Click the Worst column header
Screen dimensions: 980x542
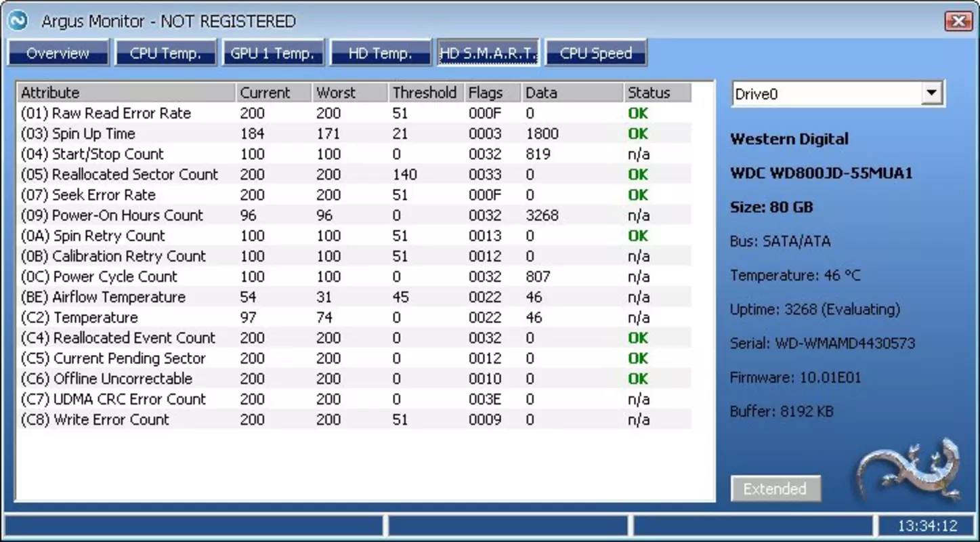(351, 93)
